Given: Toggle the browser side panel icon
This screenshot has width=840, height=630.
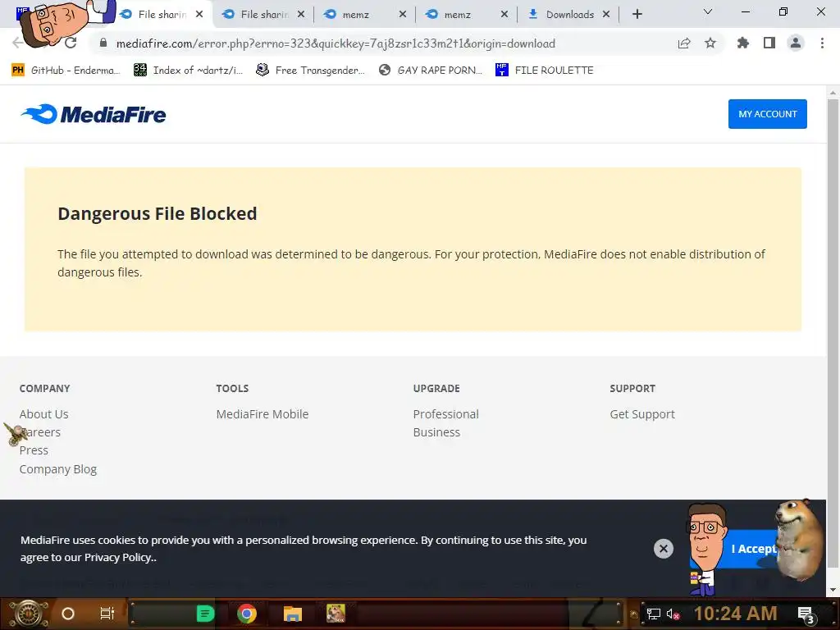Looking at the screenshot, I should [x=769, y=43].
